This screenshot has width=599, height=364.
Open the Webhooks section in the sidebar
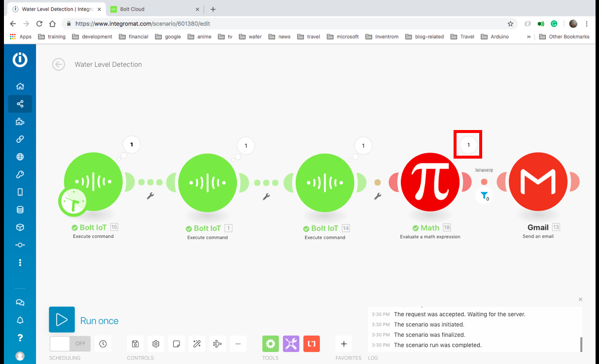point(20,157)
